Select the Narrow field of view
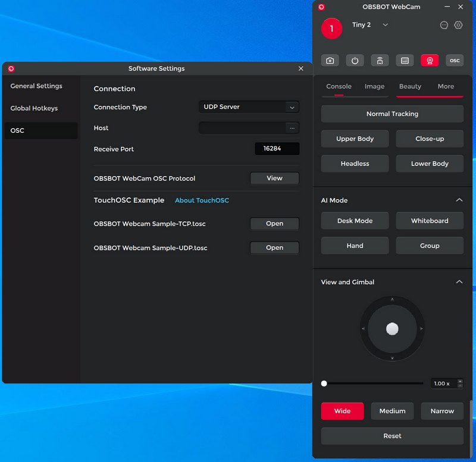This screenshot has width=476, height=462. [x=442, y=411]
